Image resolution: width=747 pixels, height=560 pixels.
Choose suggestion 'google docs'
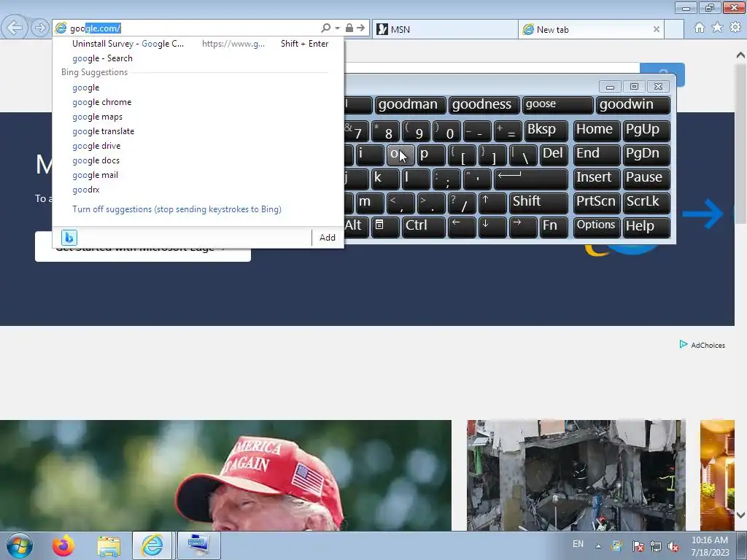(198, 160)
